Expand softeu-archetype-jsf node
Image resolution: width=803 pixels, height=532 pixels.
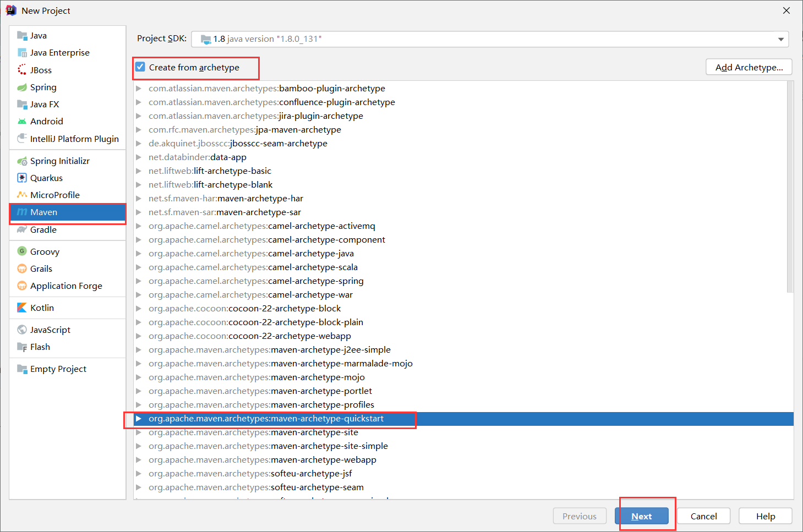(139, 474)
